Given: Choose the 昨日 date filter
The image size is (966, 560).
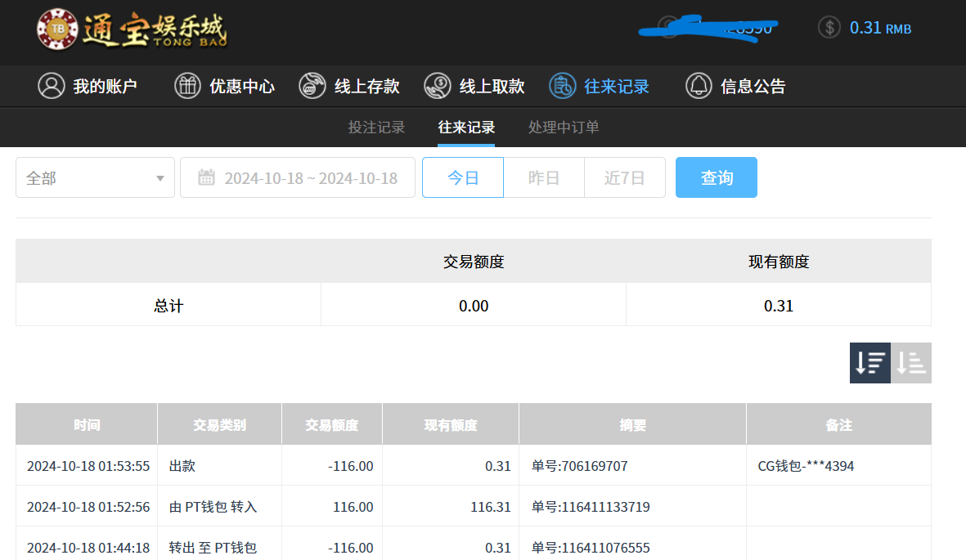Looking at the screenshot, I should pos(544,177).
